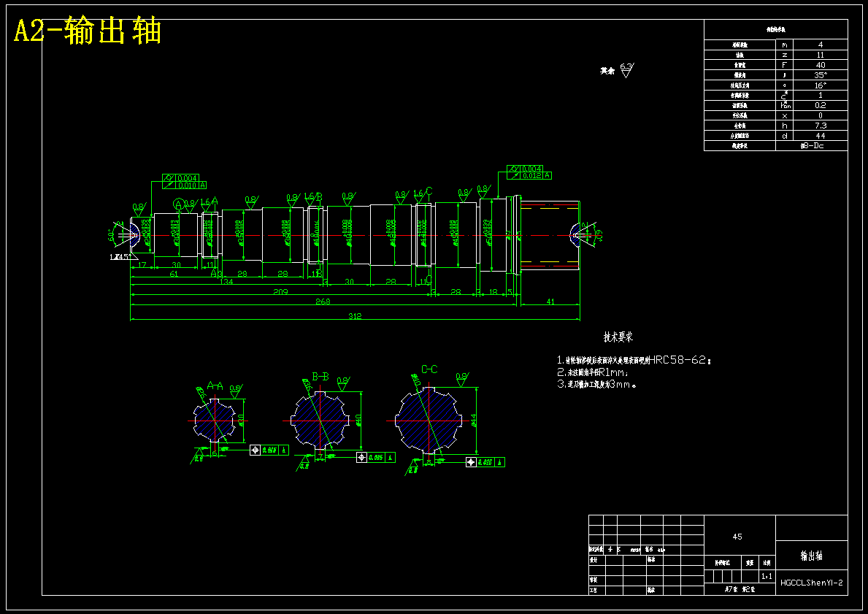868x614 pixels.
Task: Click the yellow "A2-输出轴" drawing title
Action: (x=88, y=31)
